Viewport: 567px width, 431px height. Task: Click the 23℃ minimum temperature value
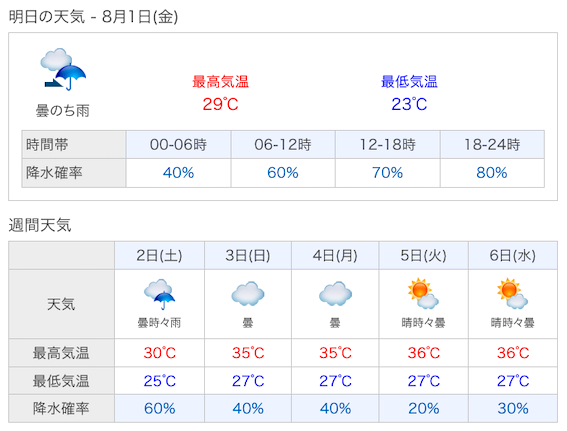point(409,104)
